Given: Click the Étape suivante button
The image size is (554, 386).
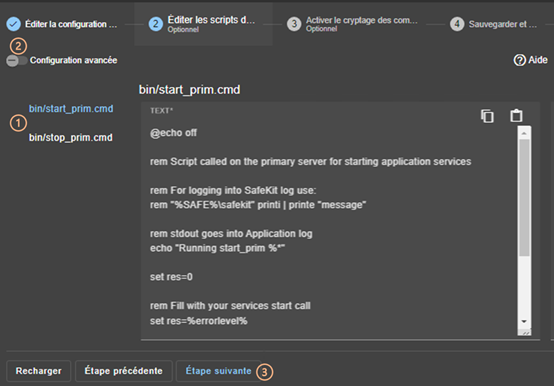Looking at the screenshot, I should [x=218, y=371].
